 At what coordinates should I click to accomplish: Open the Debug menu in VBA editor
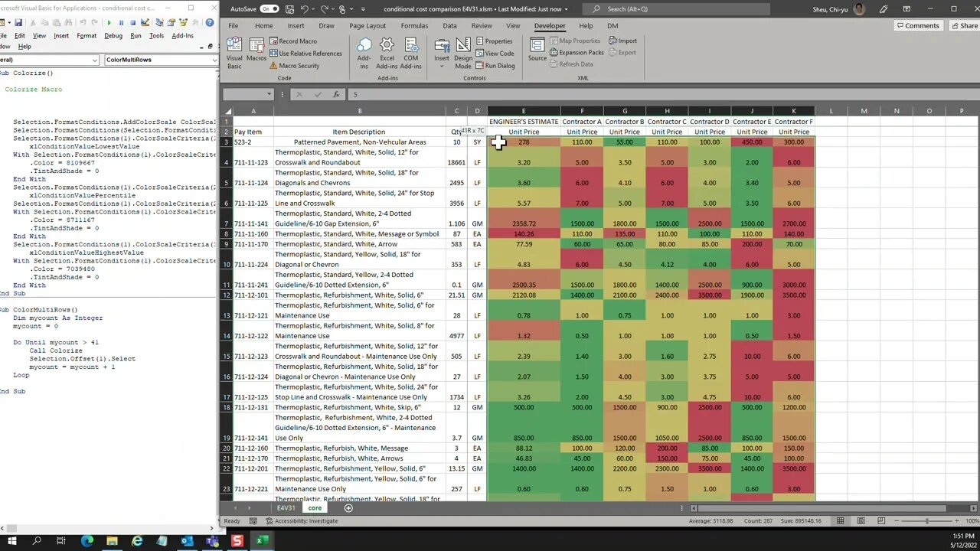click(113, 36)
